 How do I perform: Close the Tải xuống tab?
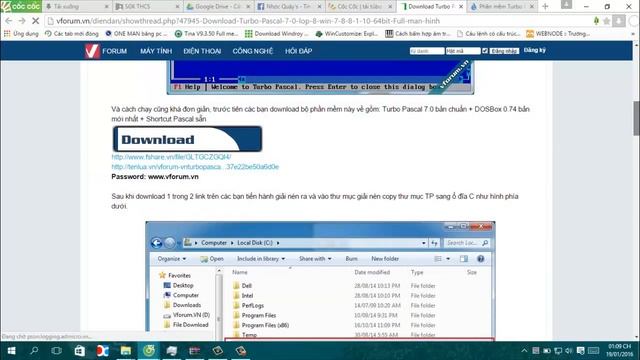pos(107,7)
